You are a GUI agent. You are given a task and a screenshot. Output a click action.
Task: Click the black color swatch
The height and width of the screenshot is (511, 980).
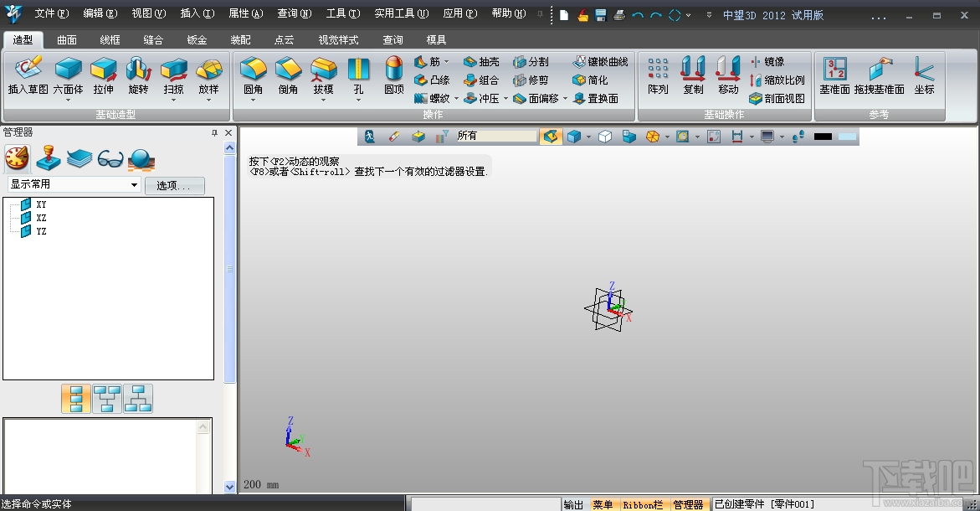(x=823, y=137)
